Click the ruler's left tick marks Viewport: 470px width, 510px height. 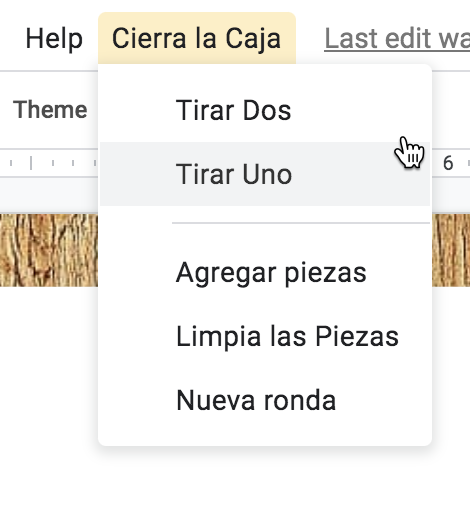[49, 163]
